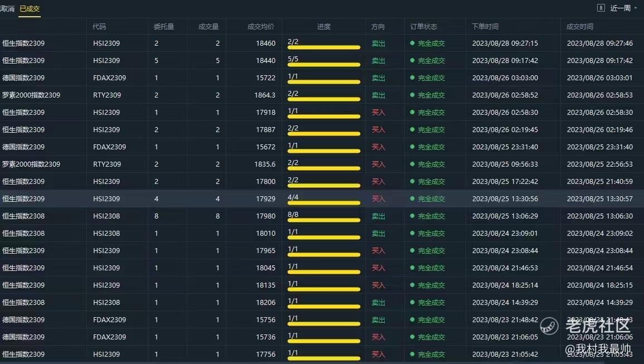Click the FDAX2309 code in the 15722 row
This screenshot has height=364, width=644.
110,77
